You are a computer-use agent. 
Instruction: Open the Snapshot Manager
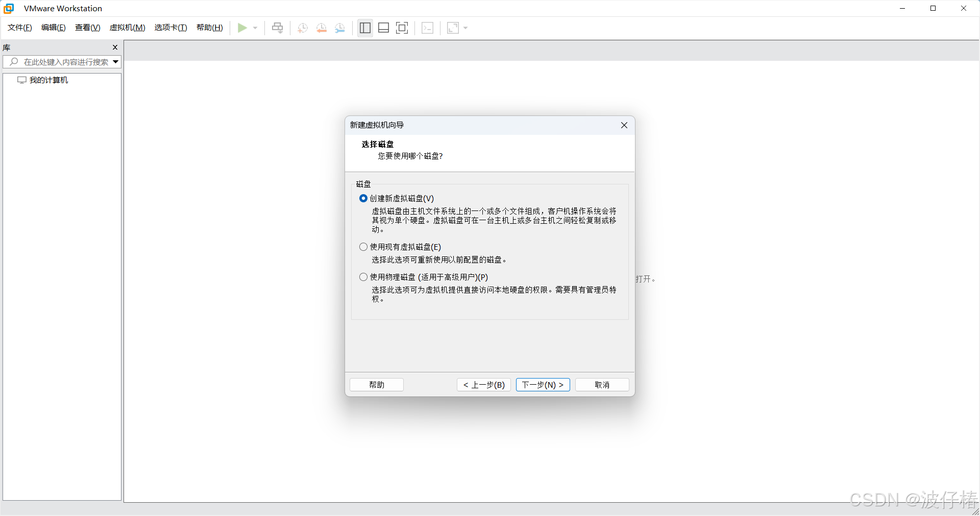click(340, 28)
